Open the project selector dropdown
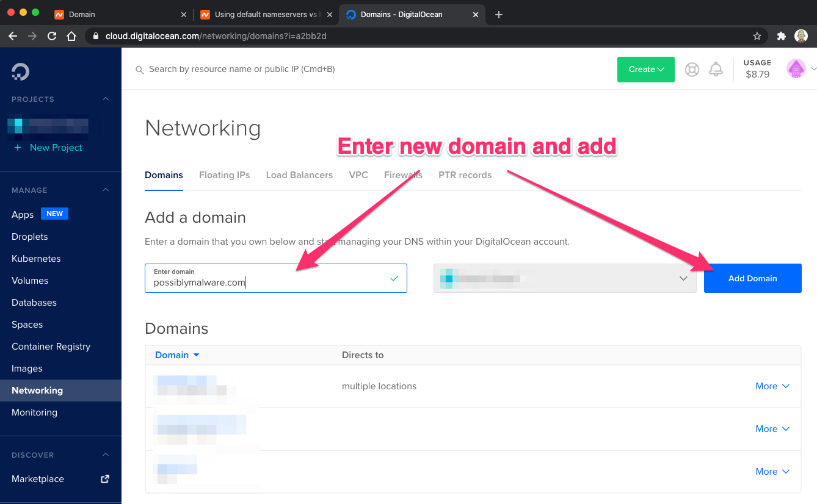 click(565, 278)
